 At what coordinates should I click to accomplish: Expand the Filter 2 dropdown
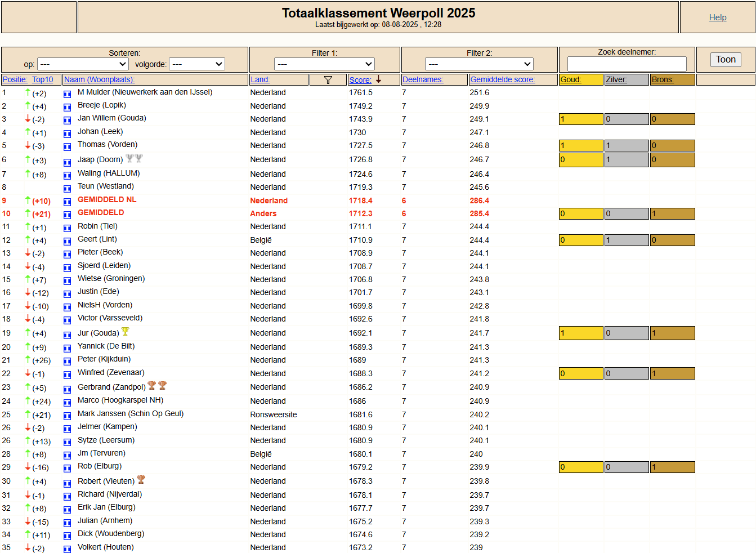(479, 64)
